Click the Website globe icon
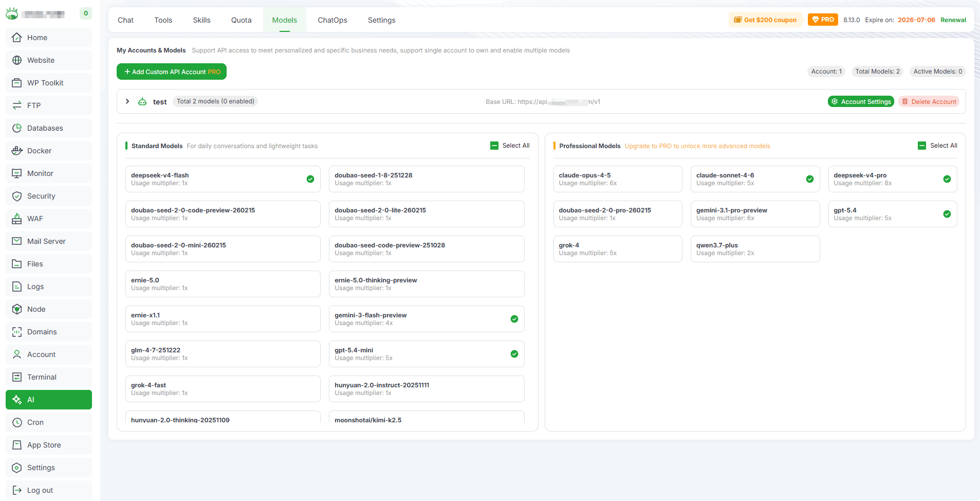The height and width of the screenshot is (501, 980). [x=17, y=60]
